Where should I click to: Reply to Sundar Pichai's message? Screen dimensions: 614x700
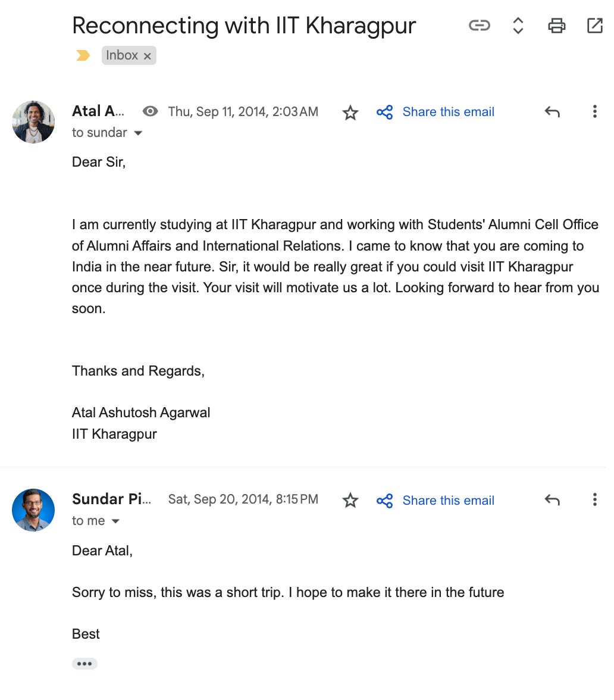(552, 500)
